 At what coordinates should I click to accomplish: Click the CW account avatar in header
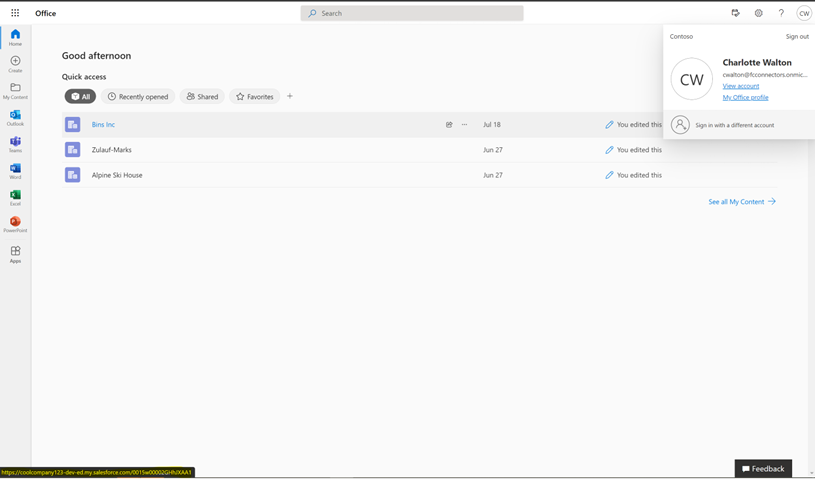tap(804, 13)
